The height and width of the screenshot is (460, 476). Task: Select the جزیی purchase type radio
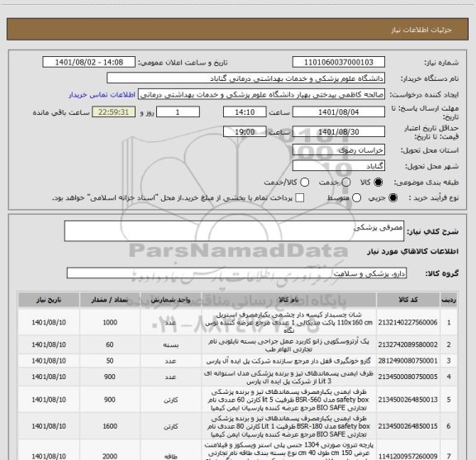[x=393, y=198]
